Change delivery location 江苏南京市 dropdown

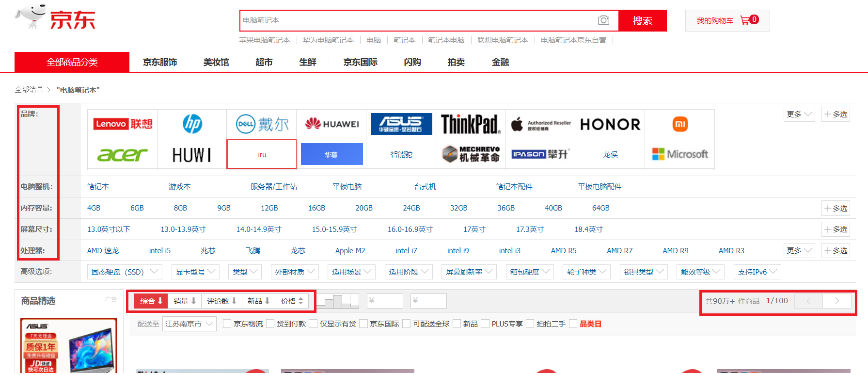[190, 324]
